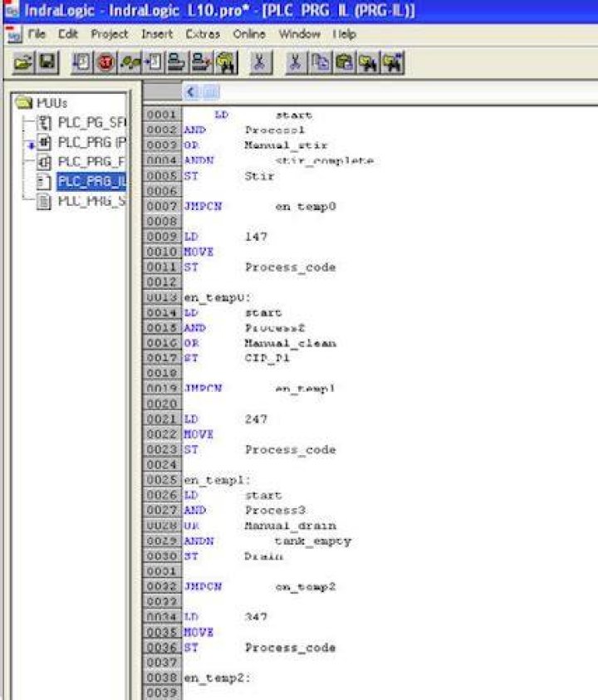Image resolution: width=598 pixels, height=700 pixels.
Task: Click the JMPCN instruction on line 0007
Action: pos(203,206)
